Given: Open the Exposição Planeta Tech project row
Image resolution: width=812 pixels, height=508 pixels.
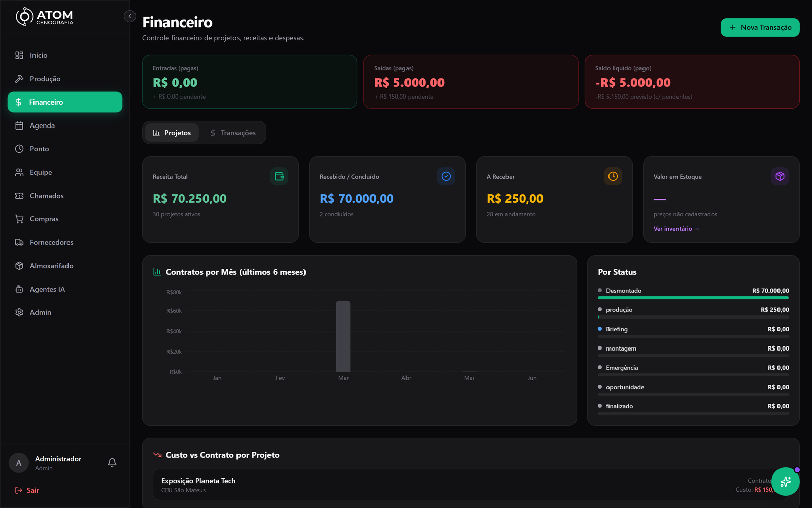Looking at the screenshot, I should click(471, 485).
